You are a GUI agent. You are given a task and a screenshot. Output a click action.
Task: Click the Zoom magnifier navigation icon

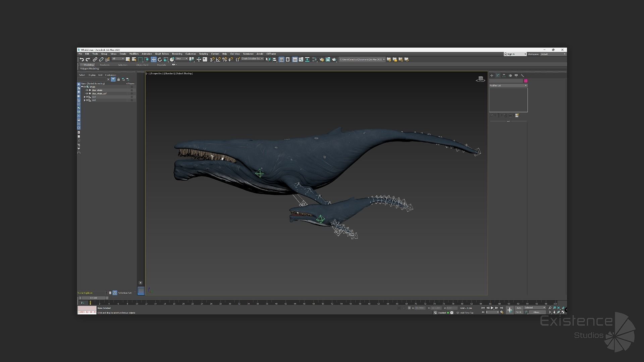(x=550, y=308)
